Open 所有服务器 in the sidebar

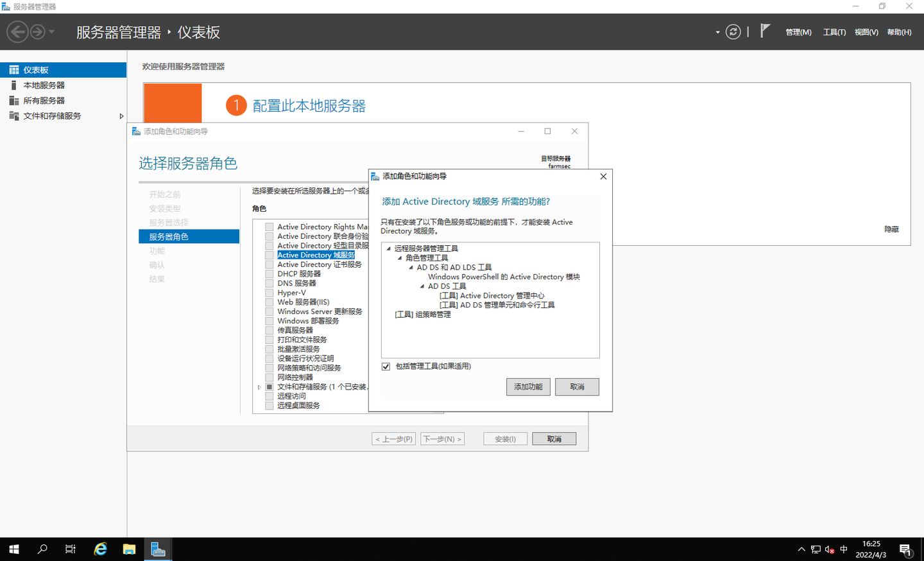tap(43, 100)
